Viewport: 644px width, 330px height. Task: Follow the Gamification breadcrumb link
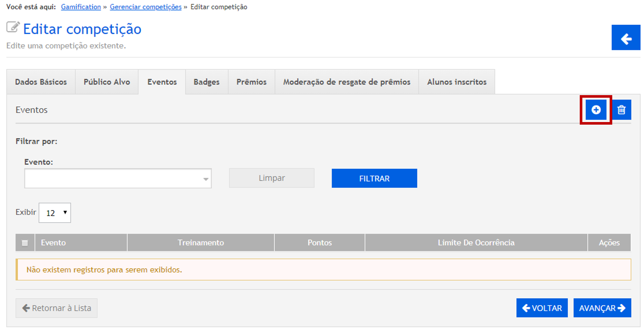click(x=81, y=7)
